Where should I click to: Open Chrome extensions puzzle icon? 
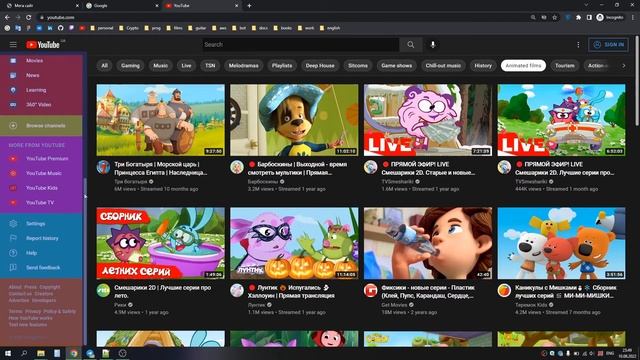coord(578,17)
